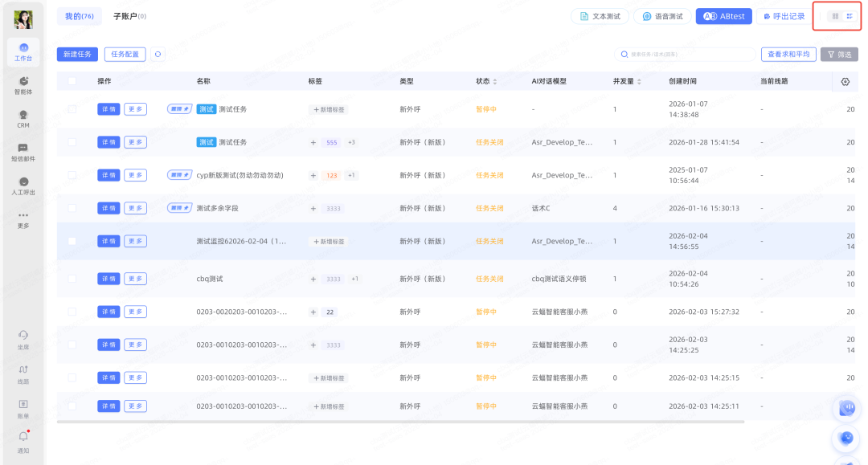Open the 通知 bell icon
Viewport: 868px width, 465px height.
point(23,438)
